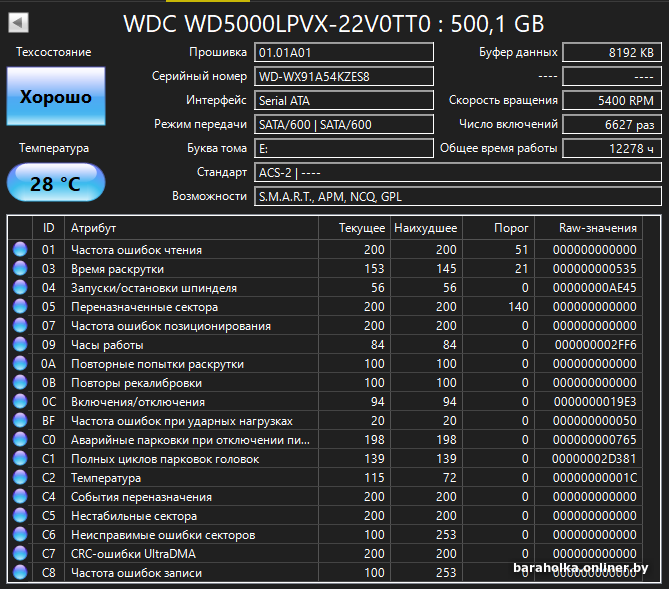Screen dimensions: 669x589
Task: Click the Стандарт field showing ACS-2
Action: pos(458,172)
